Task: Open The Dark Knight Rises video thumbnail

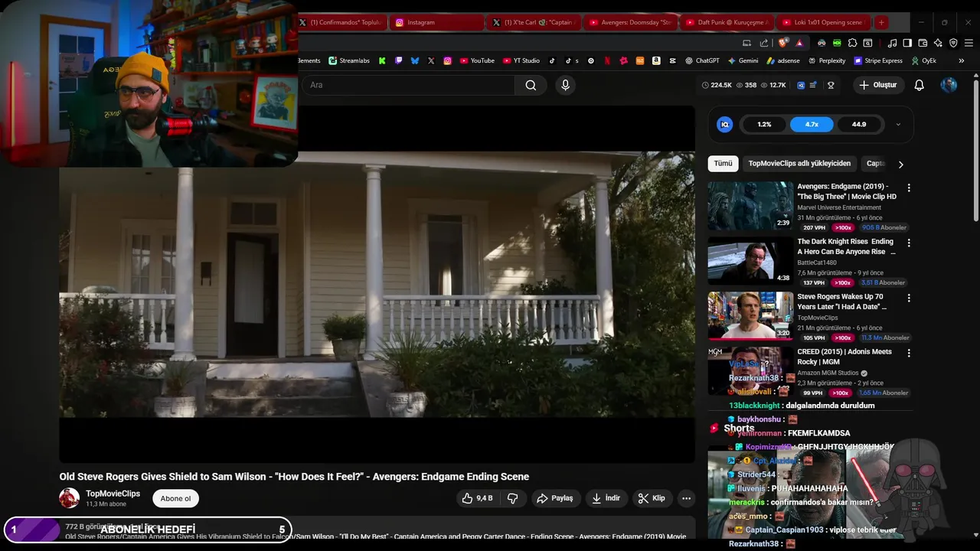Action: (x=750, y=261)
